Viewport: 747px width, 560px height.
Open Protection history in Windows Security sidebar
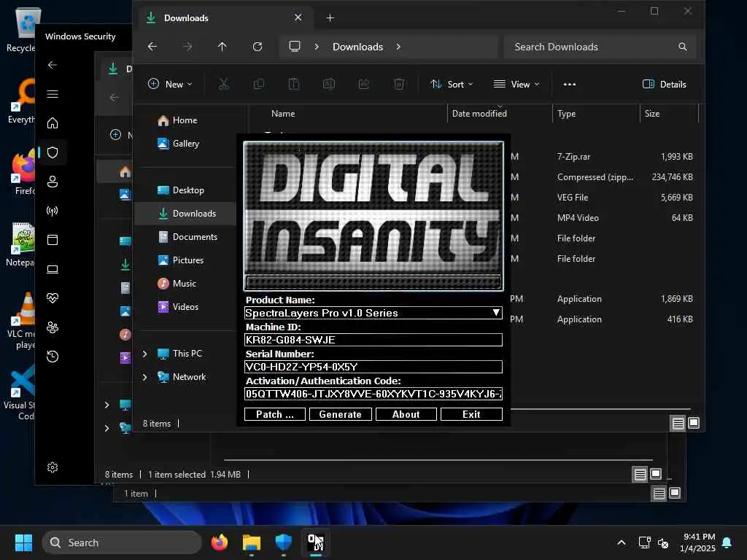pyautogui.click(x=53, y=357)
